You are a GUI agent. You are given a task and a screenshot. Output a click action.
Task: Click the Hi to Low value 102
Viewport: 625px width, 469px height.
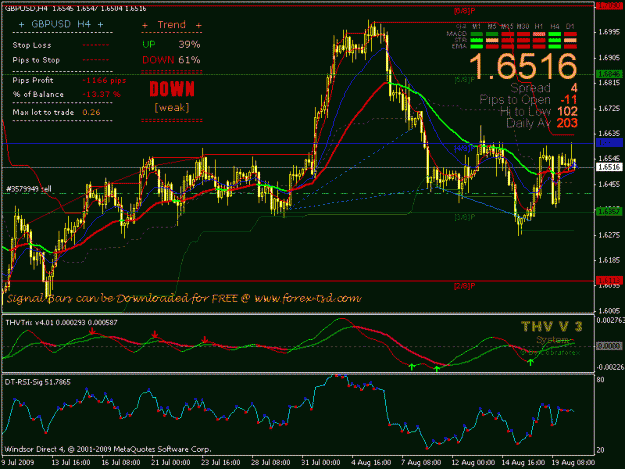tap(567, 112)
